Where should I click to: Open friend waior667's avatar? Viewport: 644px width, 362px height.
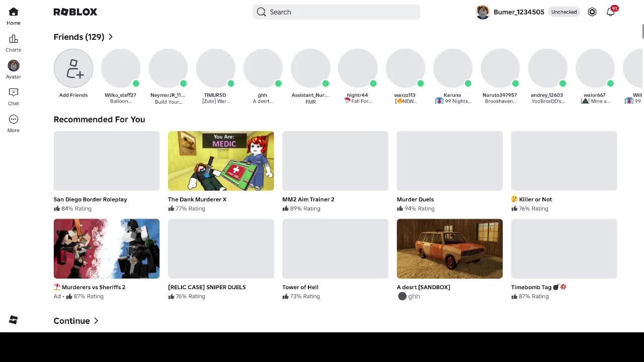pyautogui.click(x=595, y=68)
